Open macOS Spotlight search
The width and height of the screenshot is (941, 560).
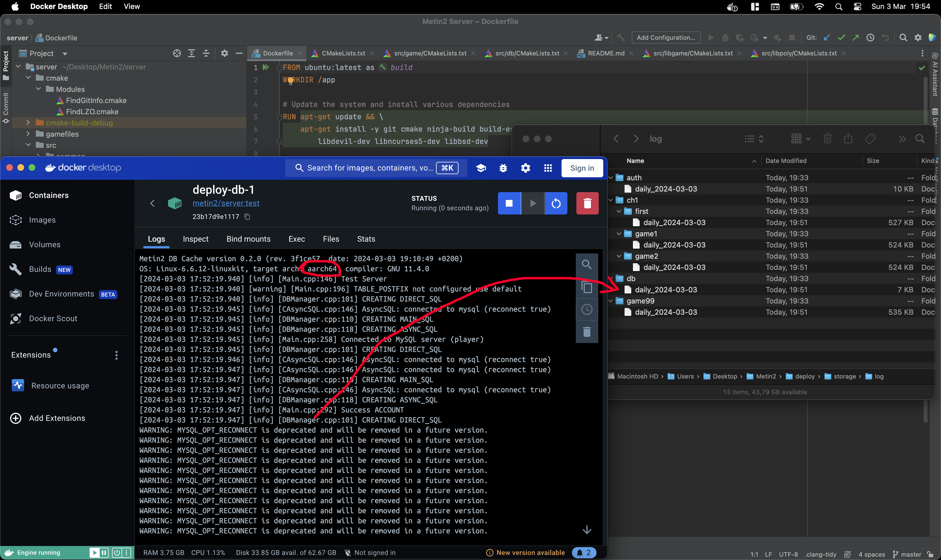point(838,6)
